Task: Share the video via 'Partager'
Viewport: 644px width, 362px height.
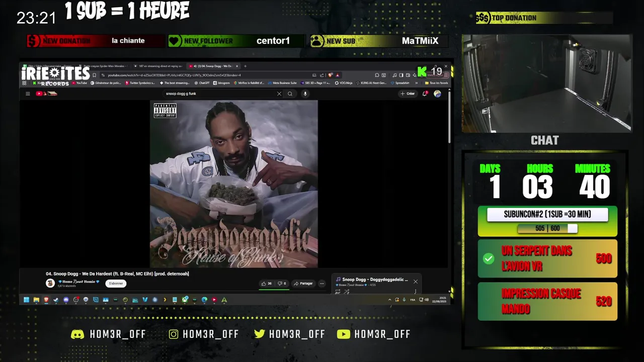Action: point(303,284)
